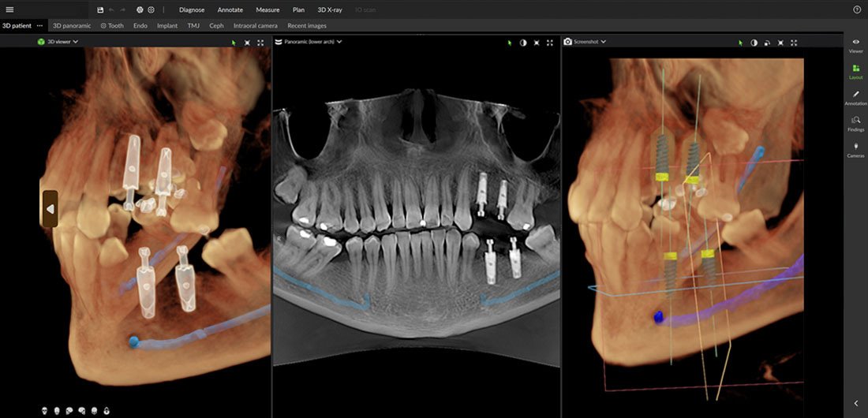Viewport: 868px width, 418px height.
Task: Open the hamburger main menu
Action: pyautogui.click(x=9, y=10)
